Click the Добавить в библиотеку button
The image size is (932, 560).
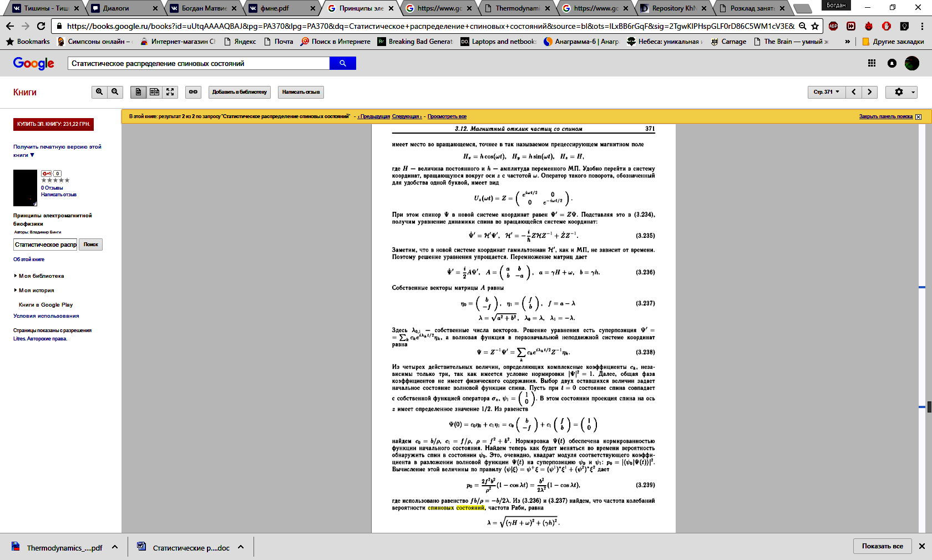tap(239, 92)
